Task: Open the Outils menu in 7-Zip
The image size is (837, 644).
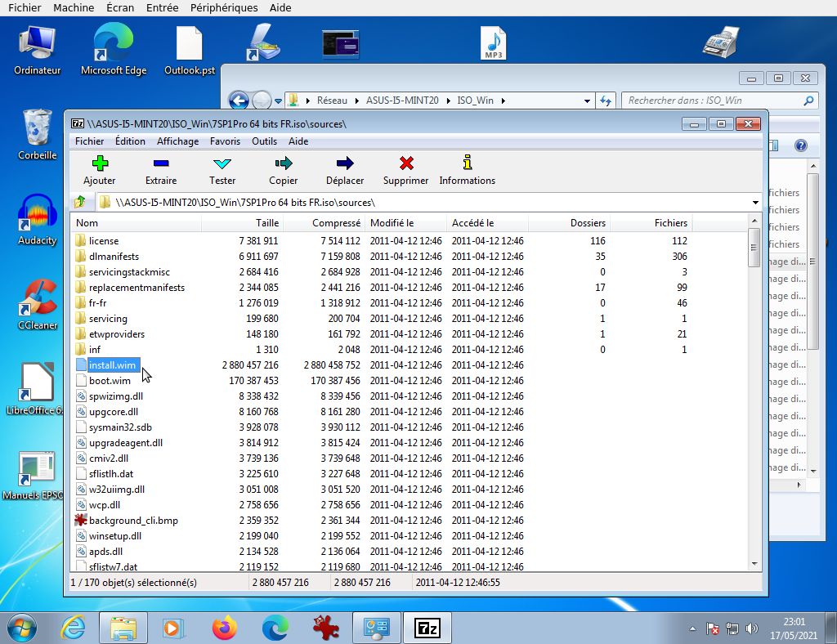Action: coord(263,141)
